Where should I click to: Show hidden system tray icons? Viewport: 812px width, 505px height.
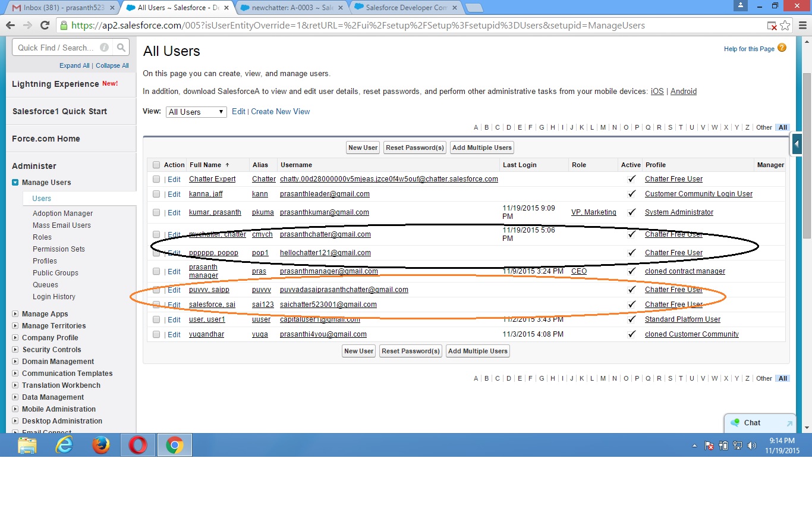[x=694, y=446]
